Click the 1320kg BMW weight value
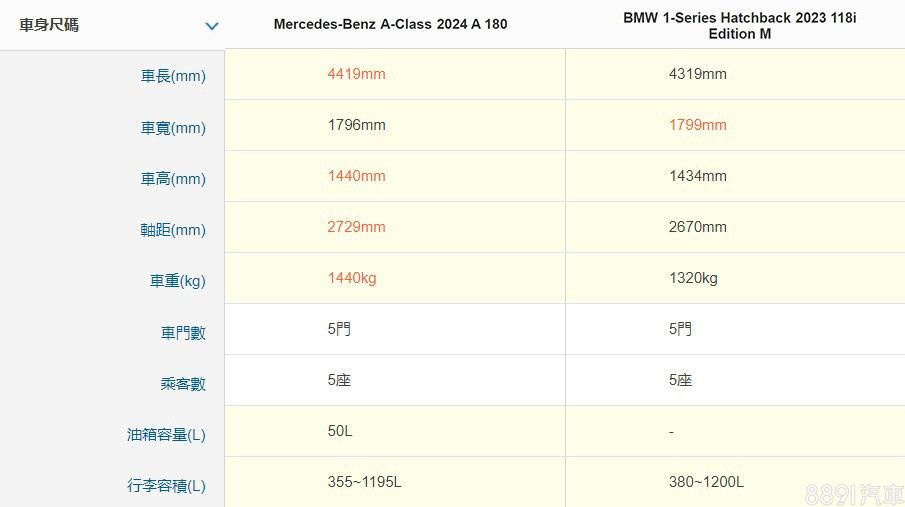The height and width of the screenshot is (507, 905). click(693, 278)
